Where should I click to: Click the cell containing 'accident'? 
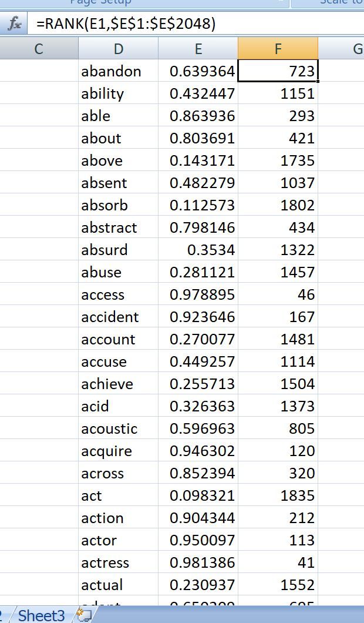click(x=118, y=317)
